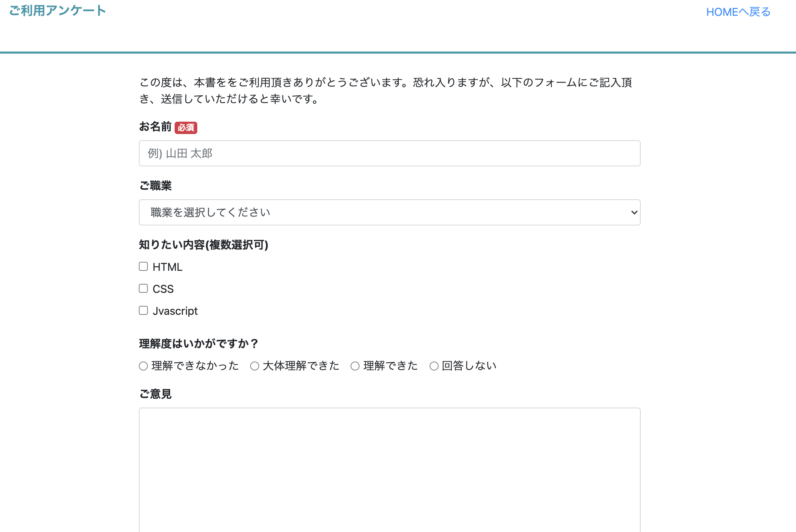The width and height of the screenshot is (796, 532).
Task: Click the HOMEへ戻る link
Action: (x=738, y=12)
